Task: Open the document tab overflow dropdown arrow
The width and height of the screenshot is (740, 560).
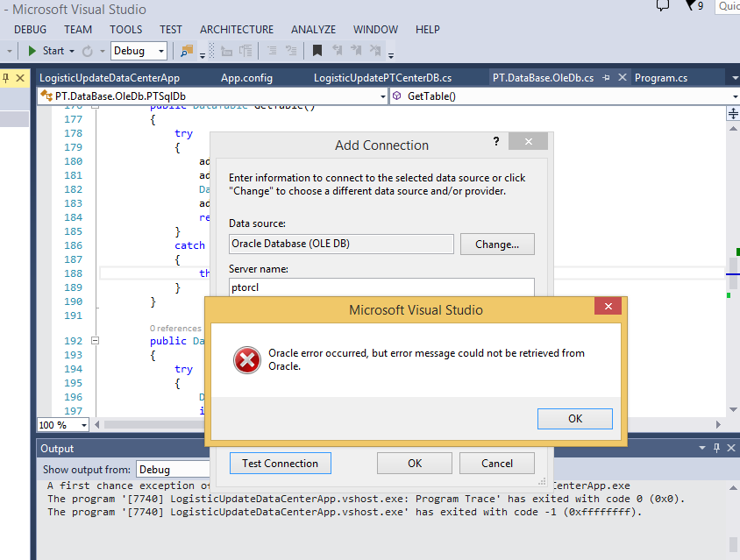Action: pos(735,78)
